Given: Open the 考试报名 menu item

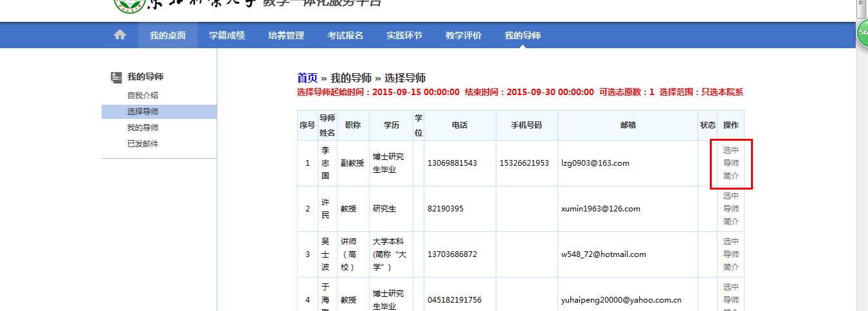Looking at the screenshot, I should [x=345, y=35].
